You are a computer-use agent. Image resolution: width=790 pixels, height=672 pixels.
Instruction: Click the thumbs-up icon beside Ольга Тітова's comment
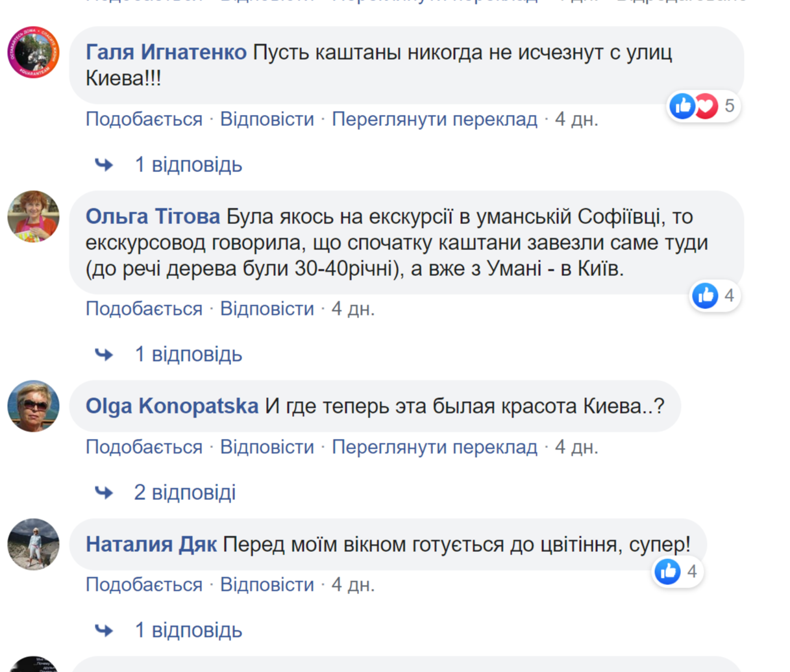click(x=705, y=295)
